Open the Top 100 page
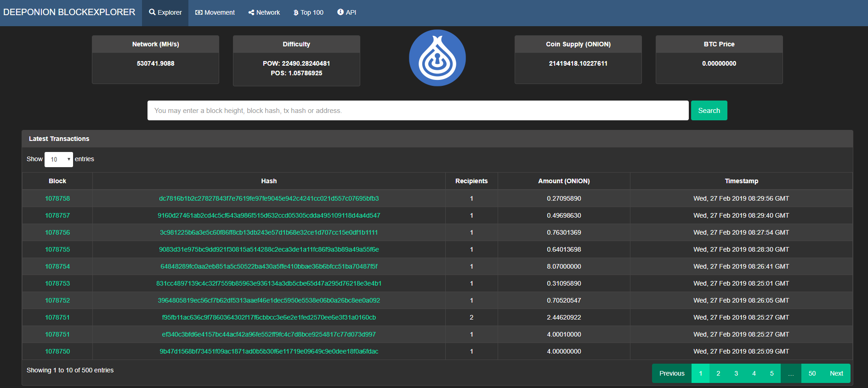Image resolution: width=868 pixels, height=388 pixels. pyautogui.click(x=308, y=12)
